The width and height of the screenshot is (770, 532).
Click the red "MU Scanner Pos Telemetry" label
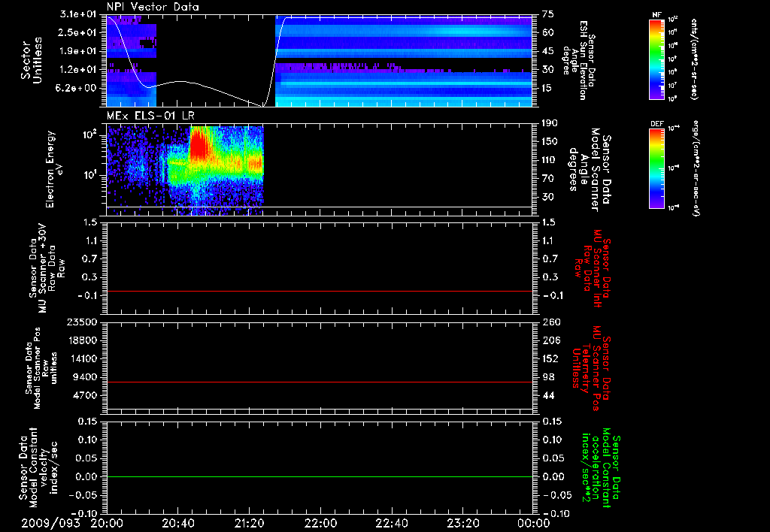click(591, 368)
